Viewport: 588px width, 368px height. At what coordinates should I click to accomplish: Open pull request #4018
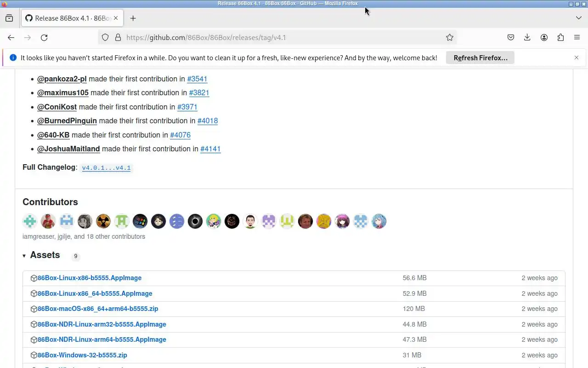click(x=208, y=121)
